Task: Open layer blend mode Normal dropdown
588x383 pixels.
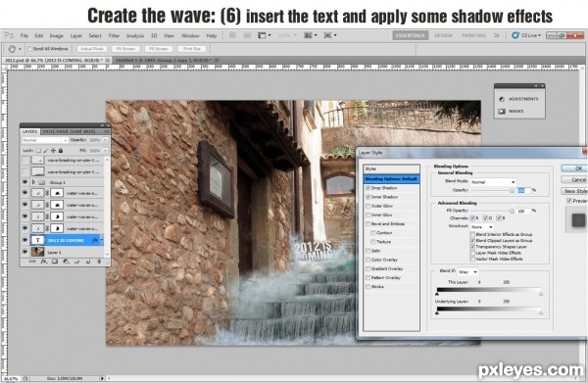Action: pos(45,140)
